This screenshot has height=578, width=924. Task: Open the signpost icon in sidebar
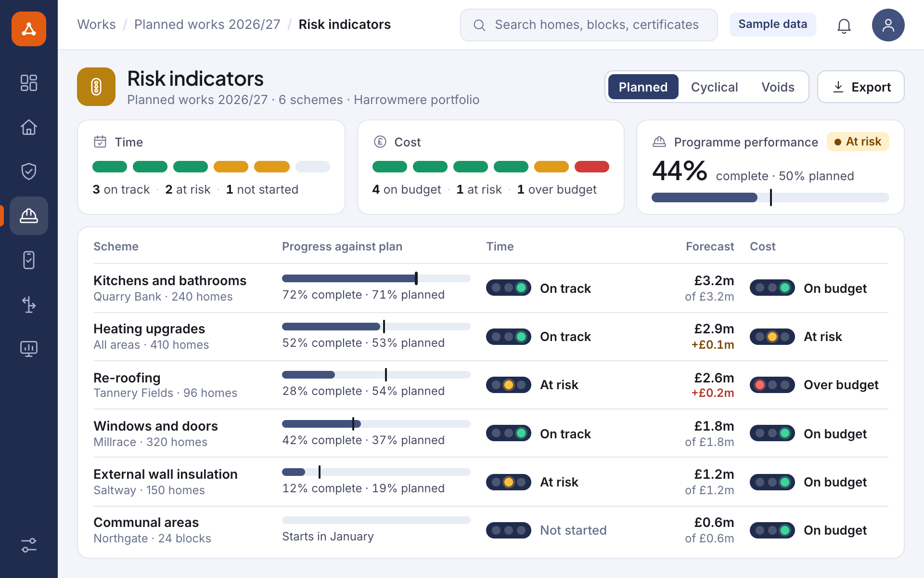pos(29,304)
